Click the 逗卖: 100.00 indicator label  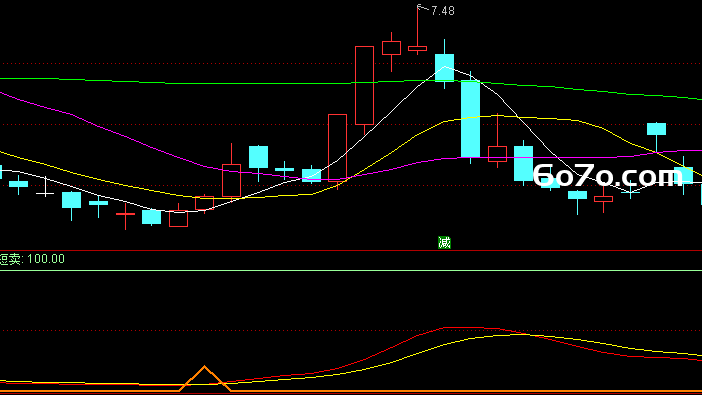(x=32, y=259)
